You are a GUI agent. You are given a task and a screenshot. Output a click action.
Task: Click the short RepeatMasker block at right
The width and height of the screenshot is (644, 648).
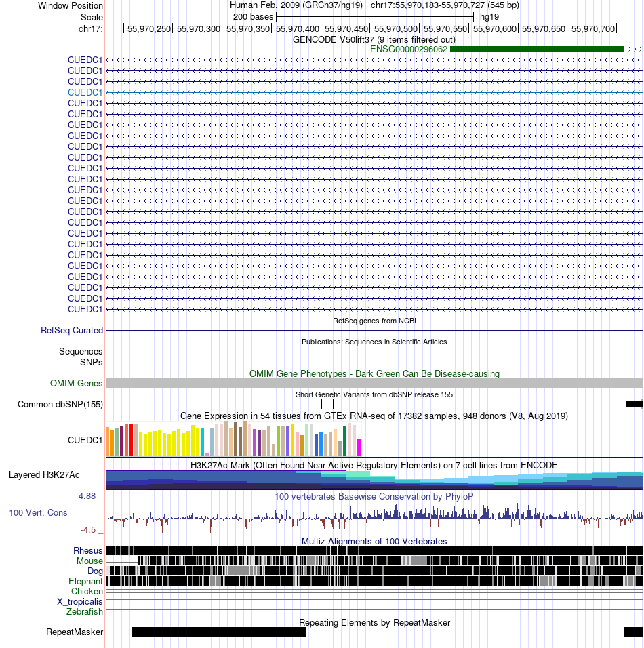click(633, 632)
